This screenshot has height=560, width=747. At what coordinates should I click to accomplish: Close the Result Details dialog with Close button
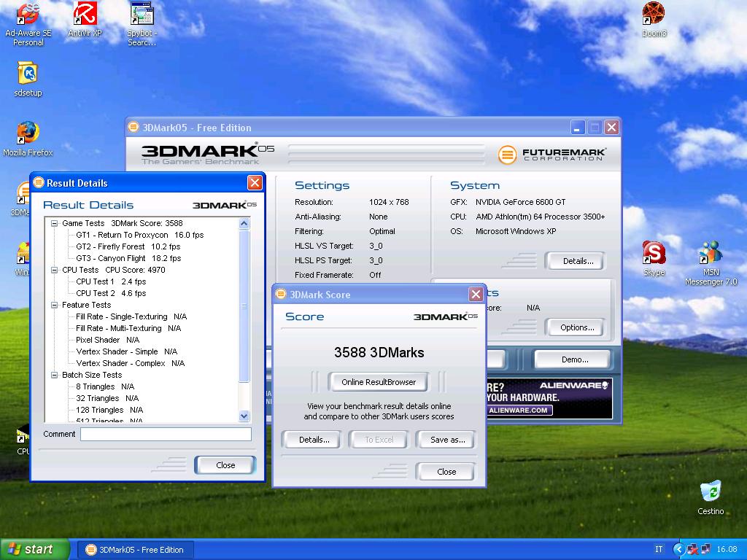225,465
